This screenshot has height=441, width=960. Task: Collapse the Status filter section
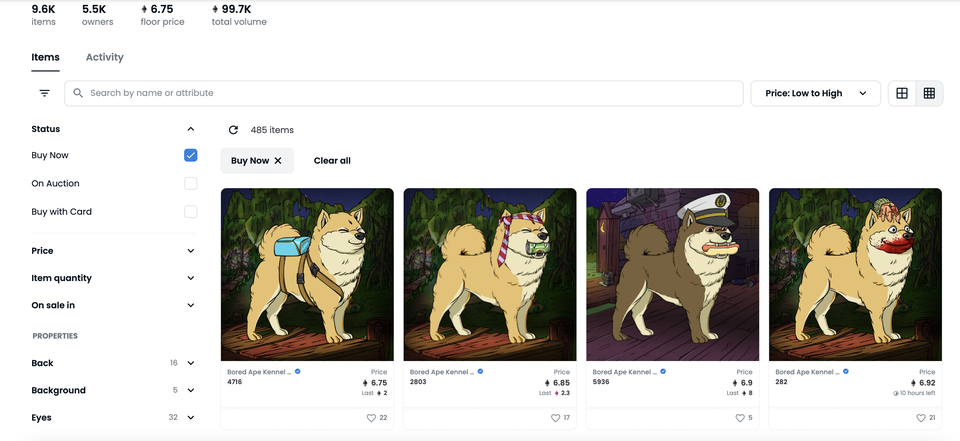coord(190,129)
